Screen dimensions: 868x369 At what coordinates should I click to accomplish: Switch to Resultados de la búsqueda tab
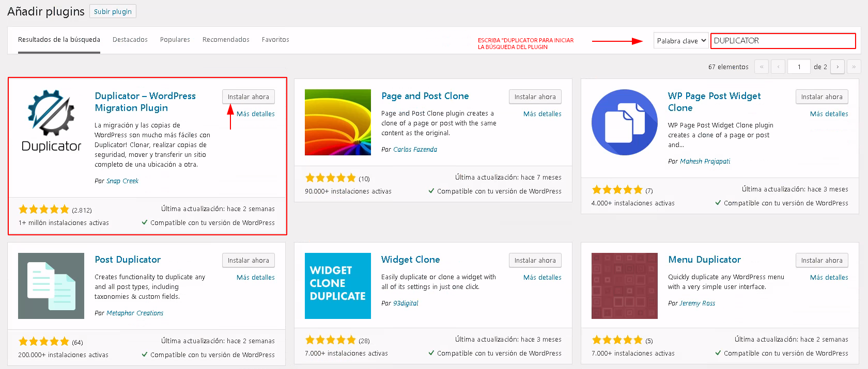click(59, 40)
